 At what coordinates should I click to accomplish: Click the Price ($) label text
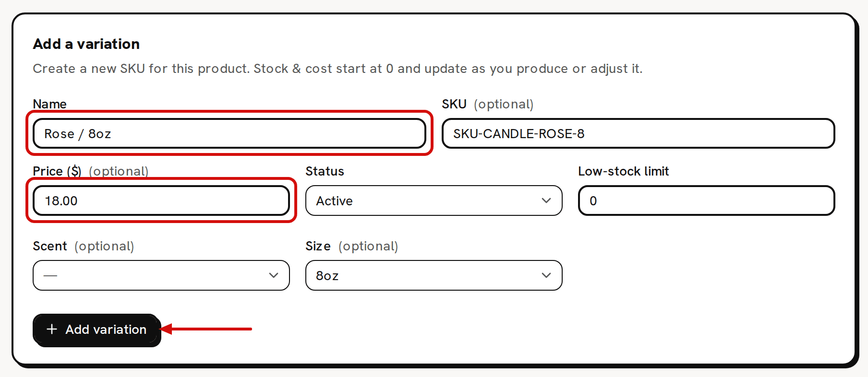tap(57, 171)
